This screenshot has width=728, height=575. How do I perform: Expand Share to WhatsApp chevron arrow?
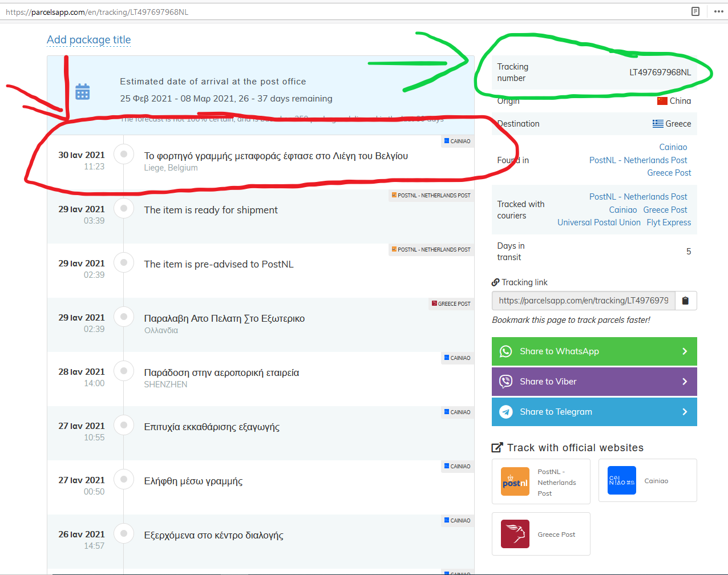[x=685, y=351]
